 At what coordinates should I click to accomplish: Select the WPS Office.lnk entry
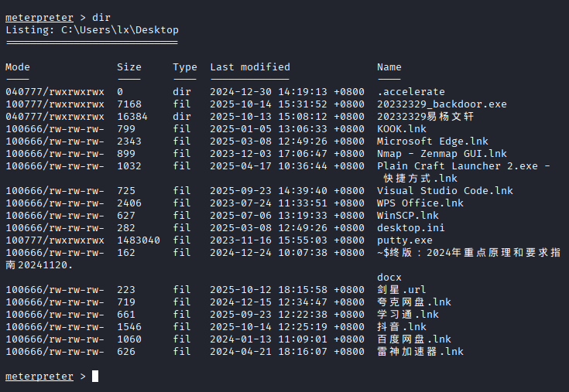click(420, 203)
